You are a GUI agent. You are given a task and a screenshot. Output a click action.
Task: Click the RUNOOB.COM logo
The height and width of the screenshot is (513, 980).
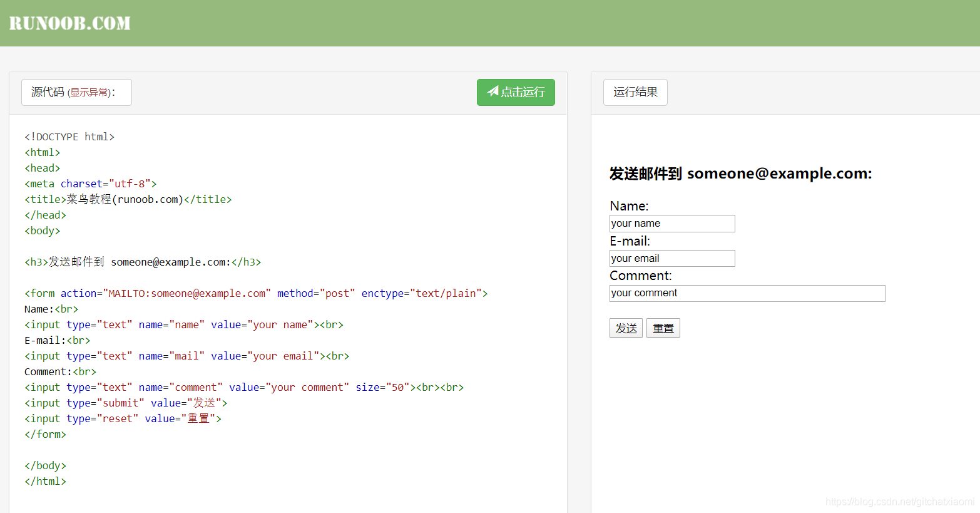(x=69, y=23)
